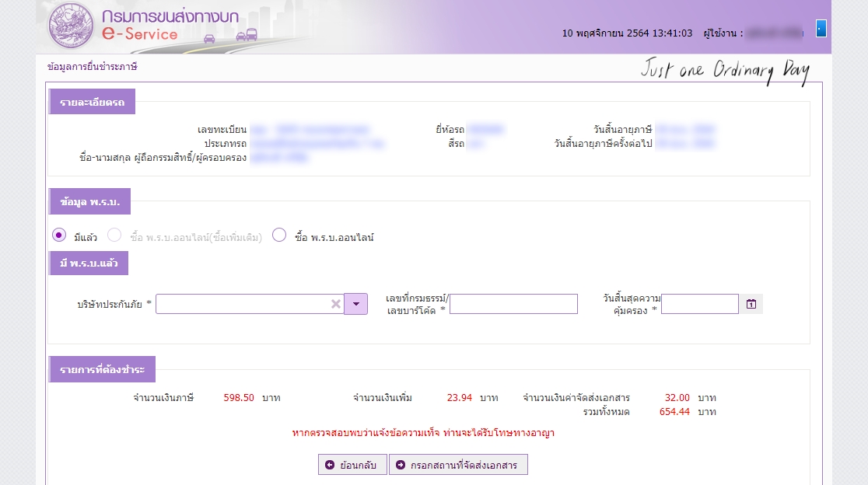The width and height of the screenshot is (868, 485).
Task: Select the 'ซื้อ พ.ร.บ.ออนไลน์' radio option
Action: point(279,235)
